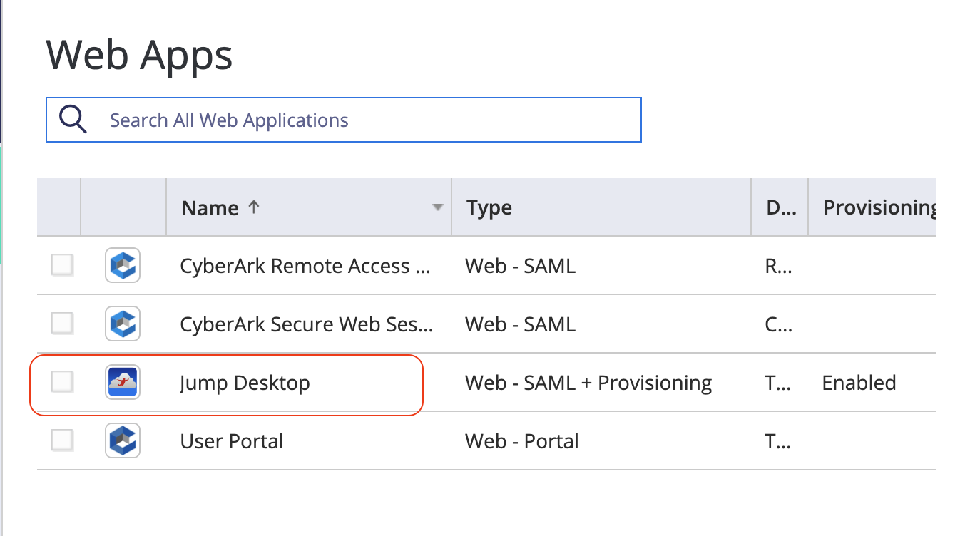Click the 'T...' description cell in User Portal row

pyautogui.click(x=778, y=441)
